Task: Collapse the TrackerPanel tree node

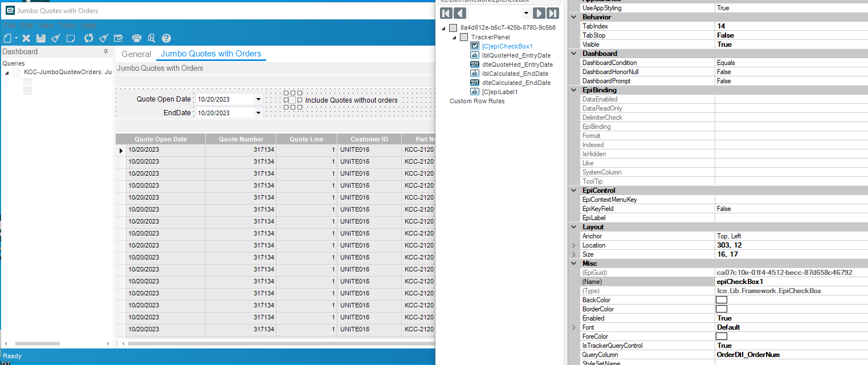Action: [455, 38]
